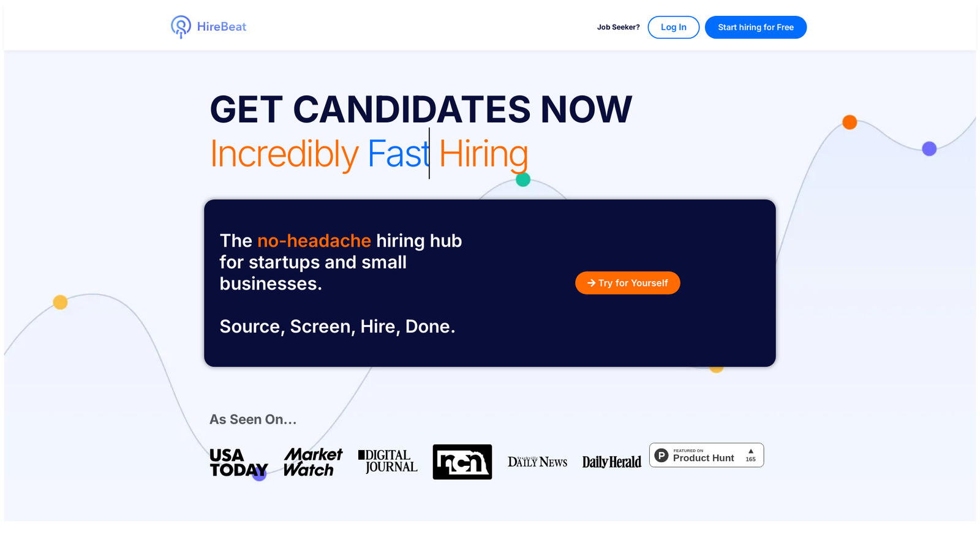Click the HireBeat logo icon
The image size is (980, 551).
click(181, 27)
